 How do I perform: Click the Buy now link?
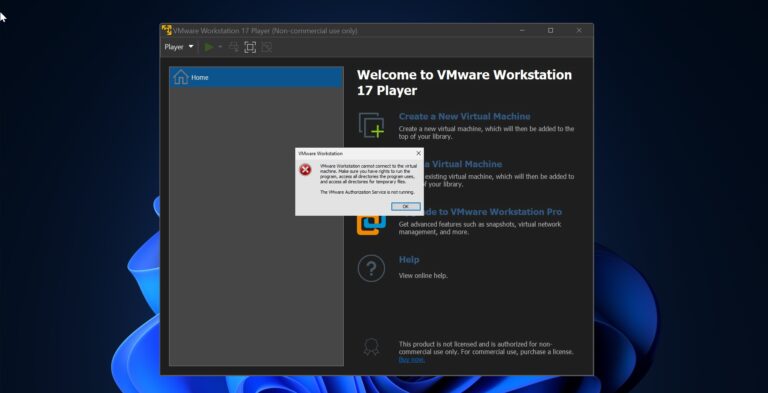coord(411,360)
